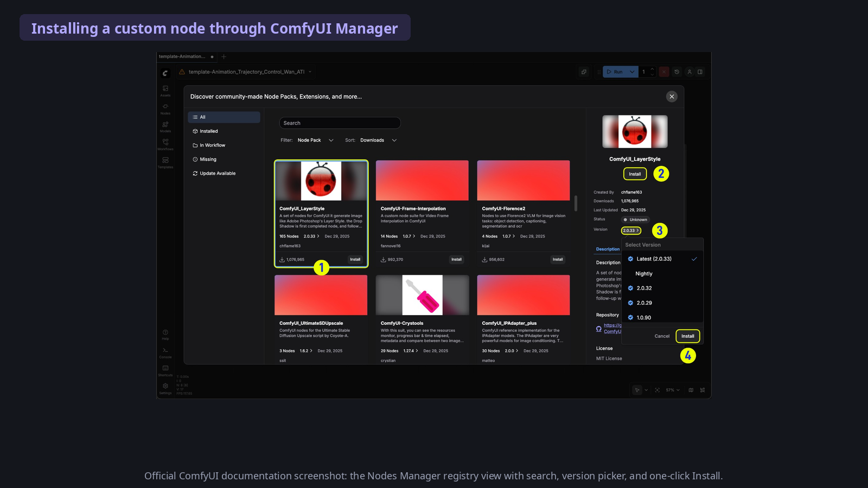Open the Nodes library sidebar panel
The image size is (868, 488).
click(x=165, y=108)
